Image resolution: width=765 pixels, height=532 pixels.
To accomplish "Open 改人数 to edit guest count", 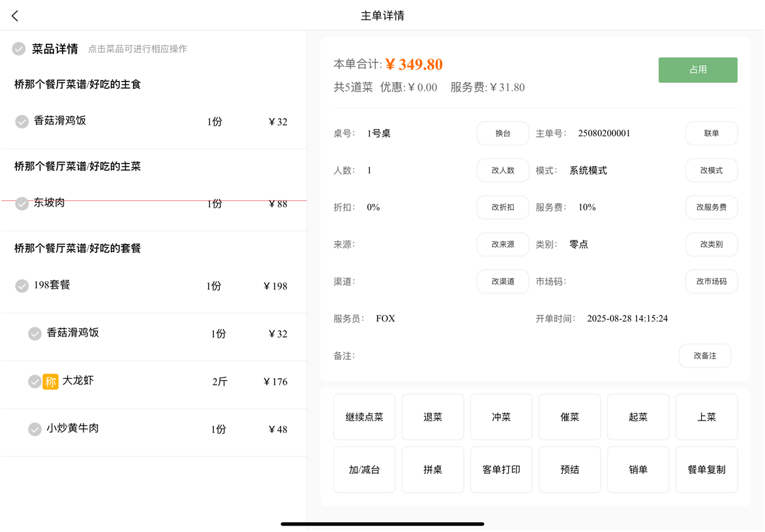I will coord(502,170).
